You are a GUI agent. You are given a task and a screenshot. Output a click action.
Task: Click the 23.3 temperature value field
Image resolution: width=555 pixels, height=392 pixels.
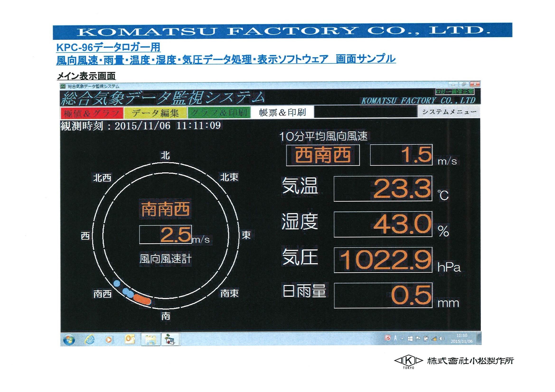coord(383,189)
